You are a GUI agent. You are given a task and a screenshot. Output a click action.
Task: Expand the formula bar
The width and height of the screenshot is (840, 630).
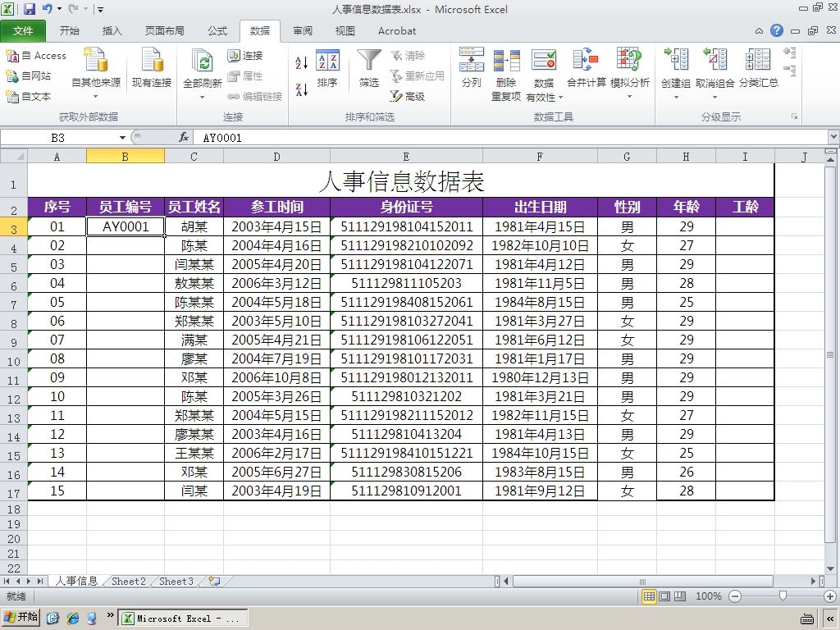pos(833,137)
